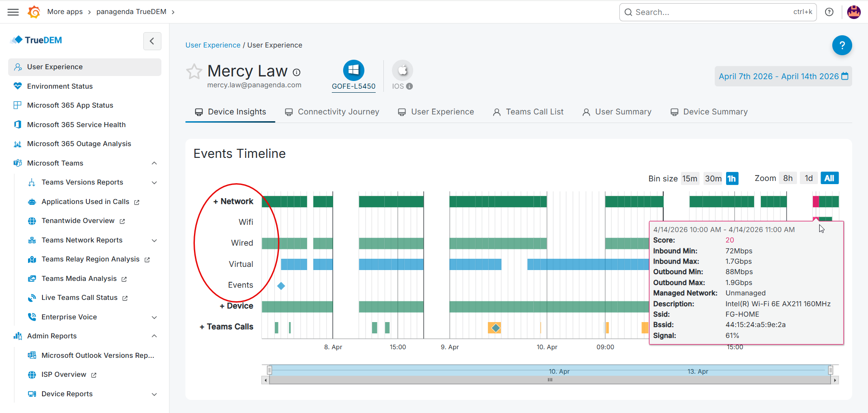Open the April date range picker

tap(783, 76)
